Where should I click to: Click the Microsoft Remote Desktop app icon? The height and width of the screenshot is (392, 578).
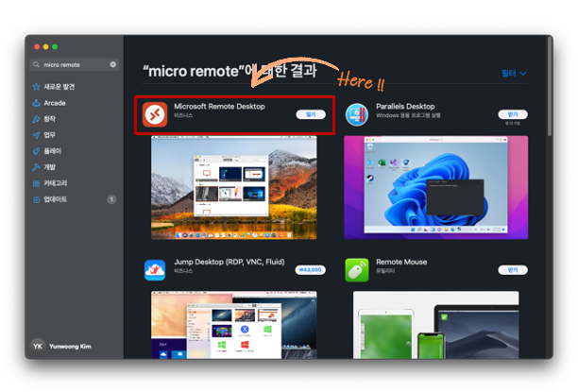tap(155, 114)
